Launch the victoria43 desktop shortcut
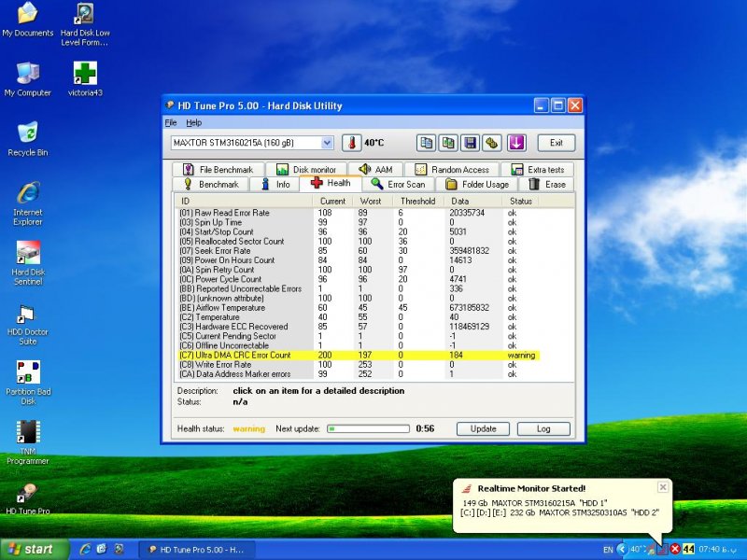 85,79
